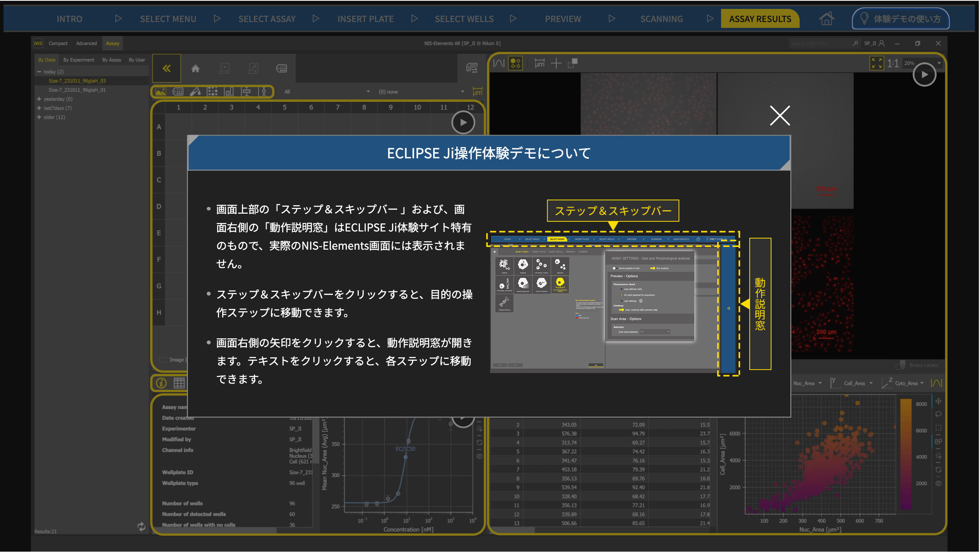Viewport: 980px width, 552px height.
Task: Select the violin plot view icon
Action: (x=264, y=92)
